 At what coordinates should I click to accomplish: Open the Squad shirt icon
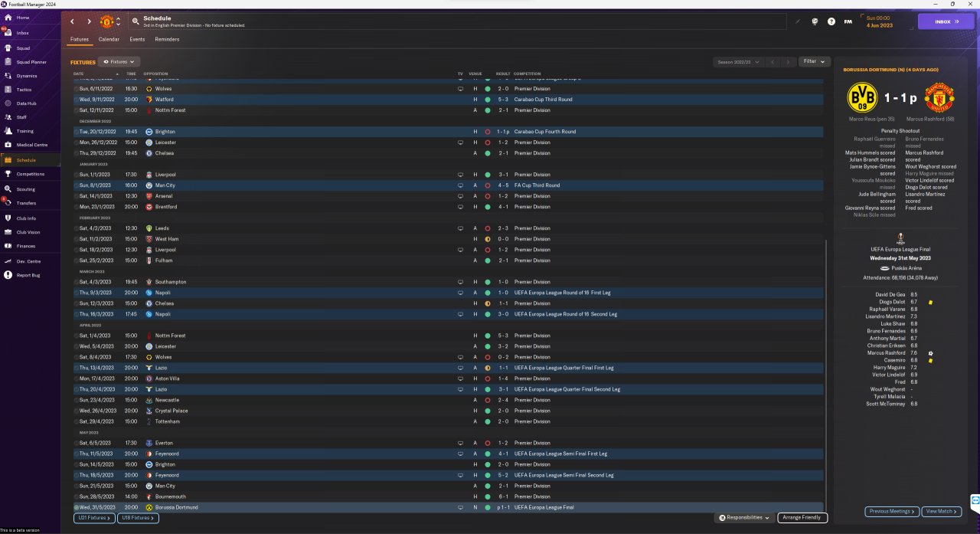[8, 48]
